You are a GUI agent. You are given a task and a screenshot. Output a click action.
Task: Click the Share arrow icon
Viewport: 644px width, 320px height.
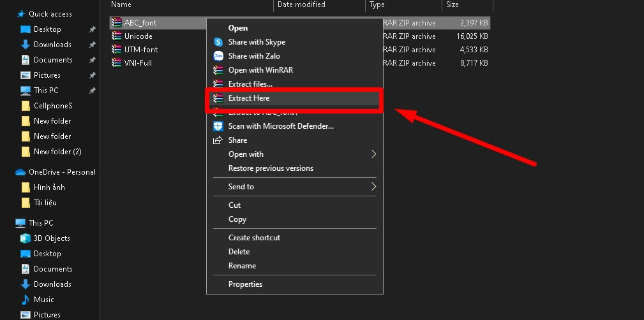tap(218, 140)
